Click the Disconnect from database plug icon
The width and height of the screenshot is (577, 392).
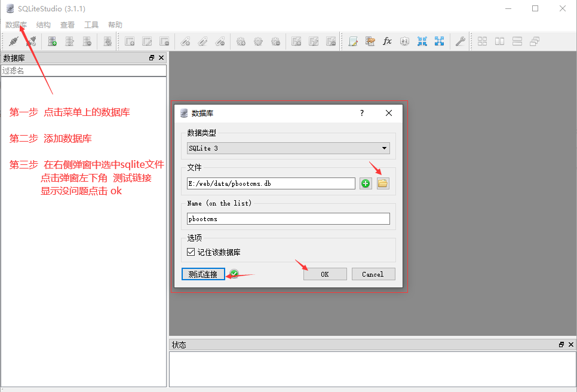31,41
